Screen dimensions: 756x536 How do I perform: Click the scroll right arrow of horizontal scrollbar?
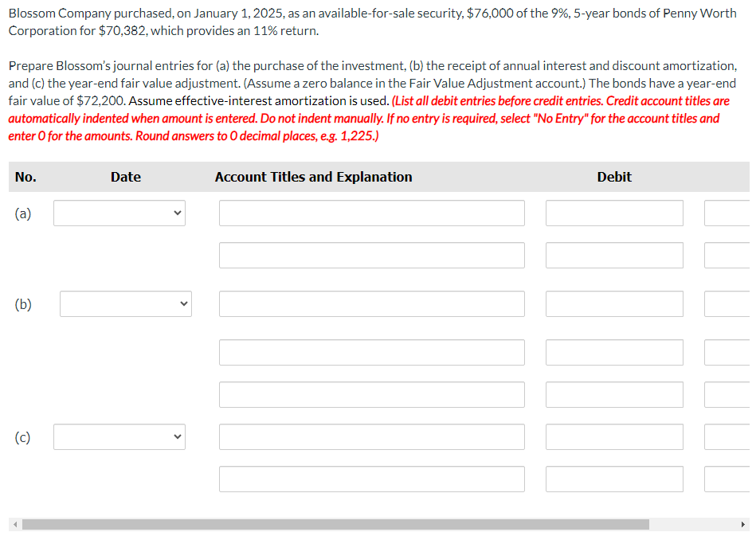(x=742, y=524)
